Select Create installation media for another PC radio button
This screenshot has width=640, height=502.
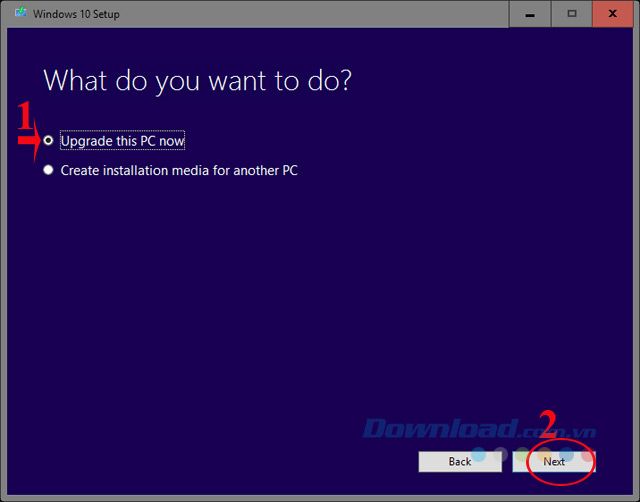48,170
